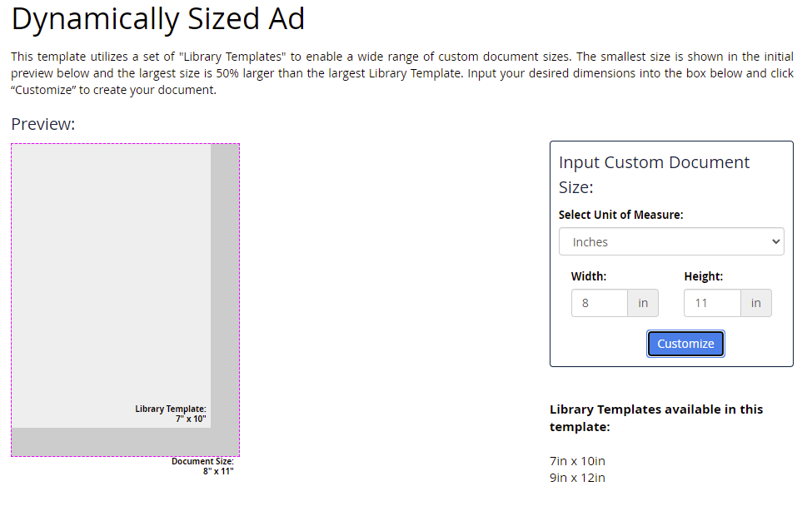
Task: Click the Library Template 7" x 10" caption
Action: coord(171,414)
